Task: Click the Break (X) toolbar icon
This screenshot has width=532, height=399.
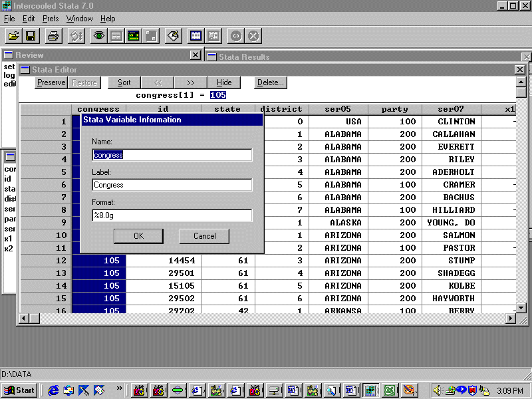Action: 253,36
